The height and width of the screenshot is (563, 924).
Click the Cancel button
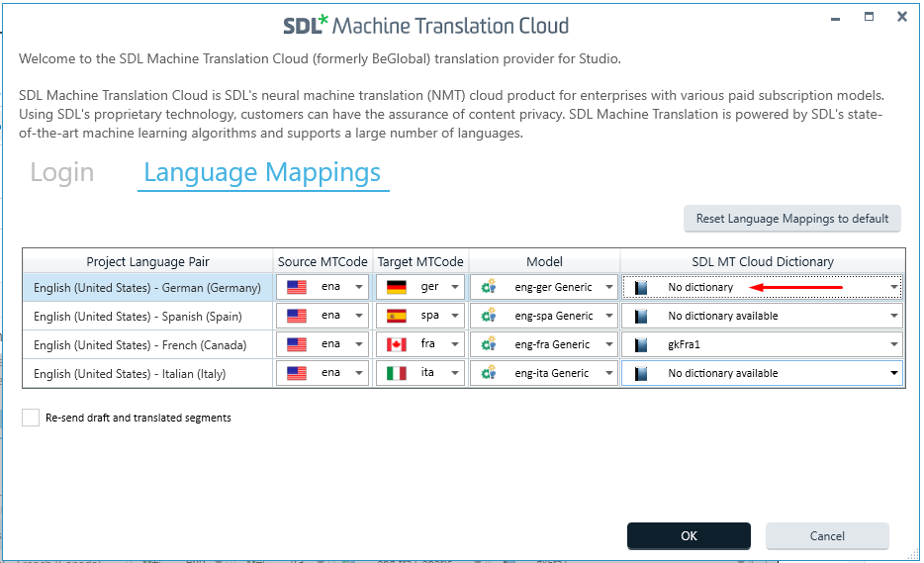click(x=827, y=536)
